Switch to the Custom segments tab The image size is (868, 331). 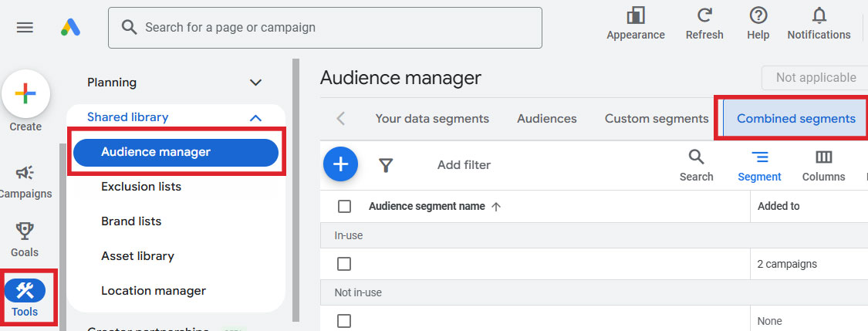click(x=656, y=119)
